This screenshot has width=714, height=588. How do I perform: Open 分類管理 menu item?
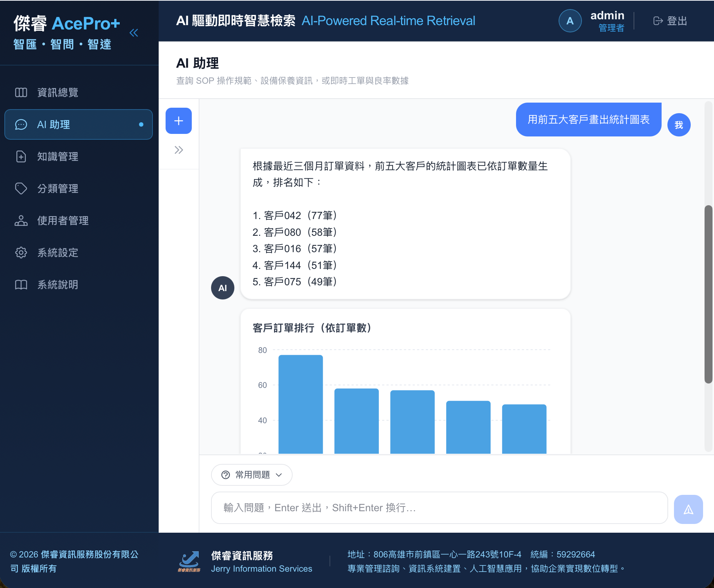point(79,188)
